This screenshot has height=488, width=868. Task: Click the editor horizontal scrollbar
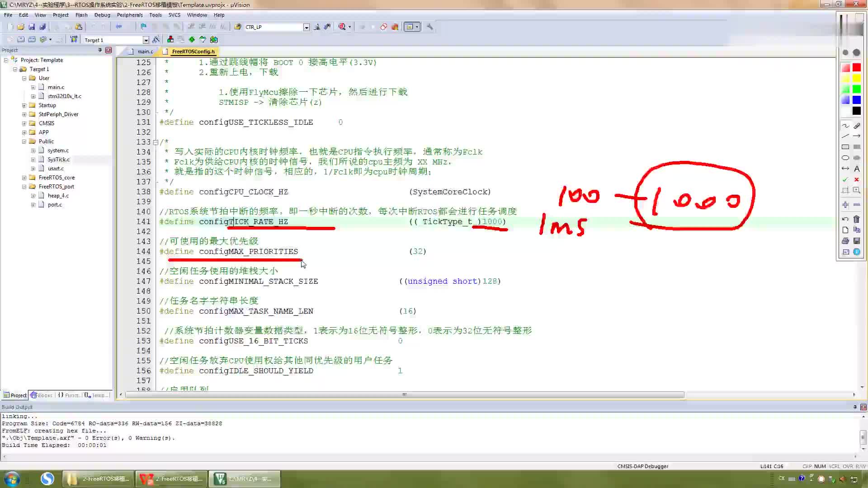(405, 395)
